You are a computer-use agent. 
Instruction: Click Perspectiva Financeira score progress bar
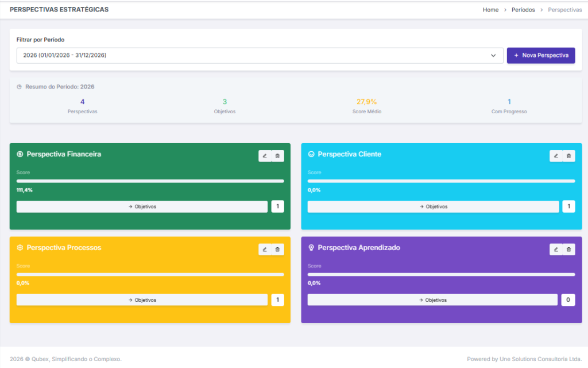pos(150,181)
